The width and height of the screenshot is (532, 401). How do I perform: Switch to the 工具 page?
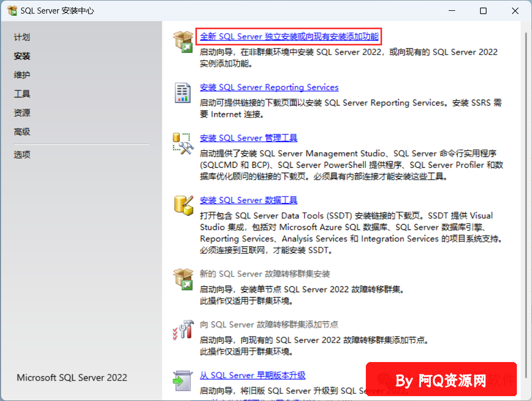(x=22, y=94)
